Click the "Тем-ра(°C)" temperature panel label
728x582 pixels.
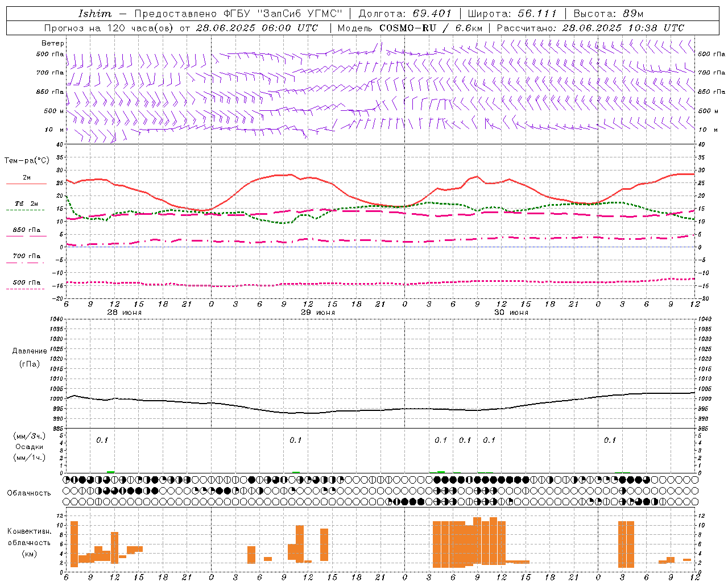tap(27, 161)
